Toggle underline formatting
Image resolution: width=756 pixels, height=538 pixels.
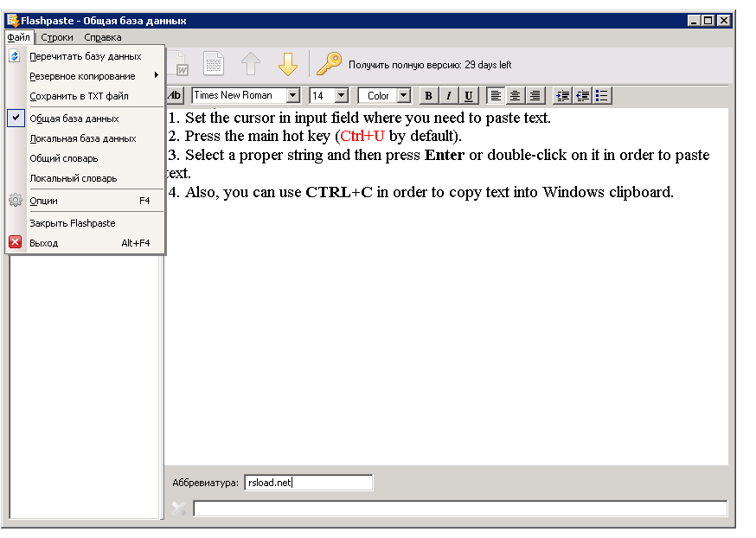pyautogui.click(x=468, y=95)
